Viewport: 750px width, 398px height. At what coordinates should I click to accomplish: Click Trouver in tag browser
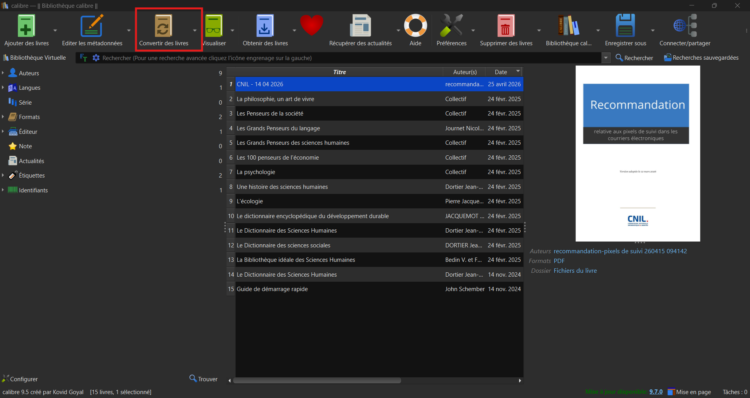tap(203, 379)
